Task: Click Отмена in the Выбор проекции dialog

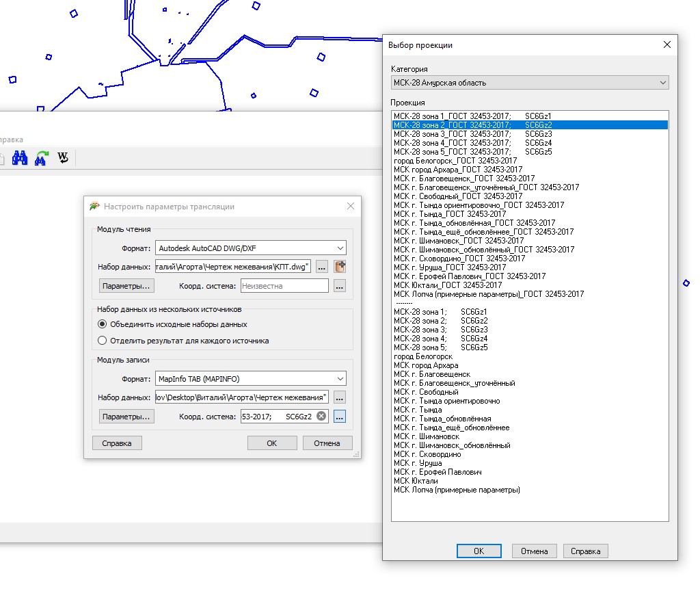Action: (533, 551)
